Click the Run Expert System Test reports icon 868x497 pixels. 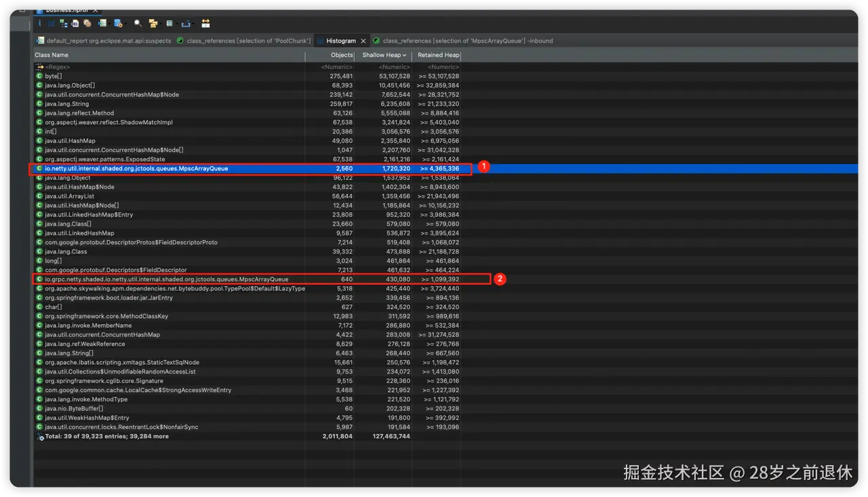coord(102,23)
